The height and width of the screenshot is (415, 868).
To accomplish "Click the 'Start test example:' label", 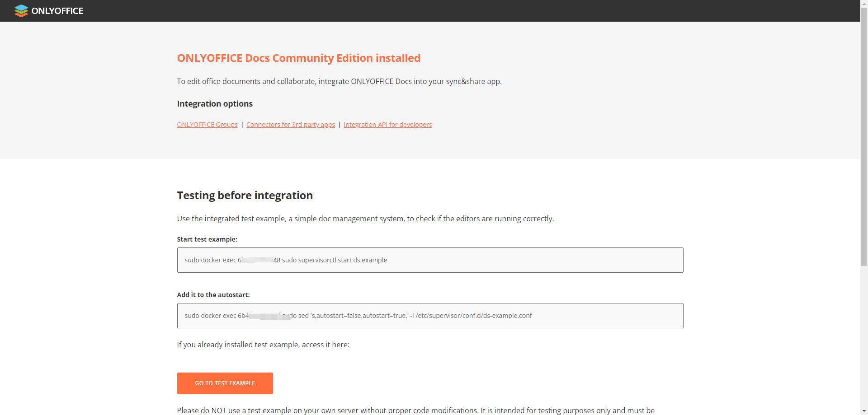I will 207,239.
